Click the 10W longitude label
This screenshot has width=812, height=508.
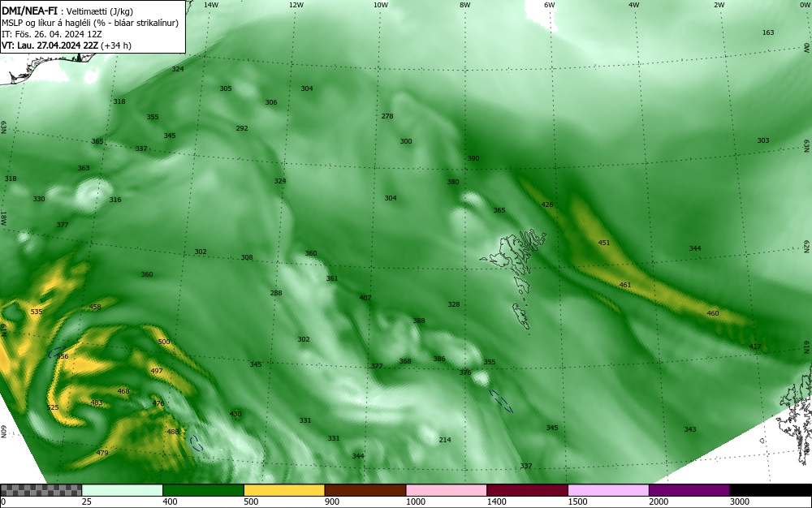(x=381, y=5)
